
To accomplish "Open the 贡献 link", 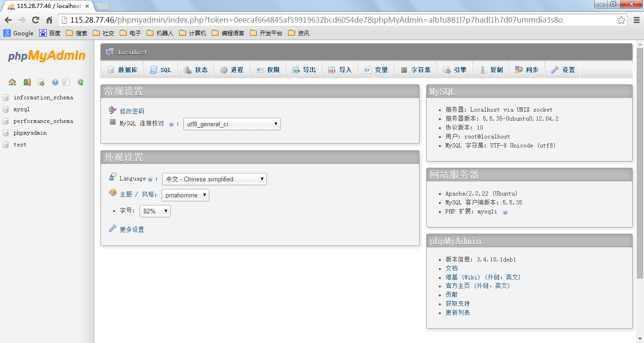I will tap(452, 294).
